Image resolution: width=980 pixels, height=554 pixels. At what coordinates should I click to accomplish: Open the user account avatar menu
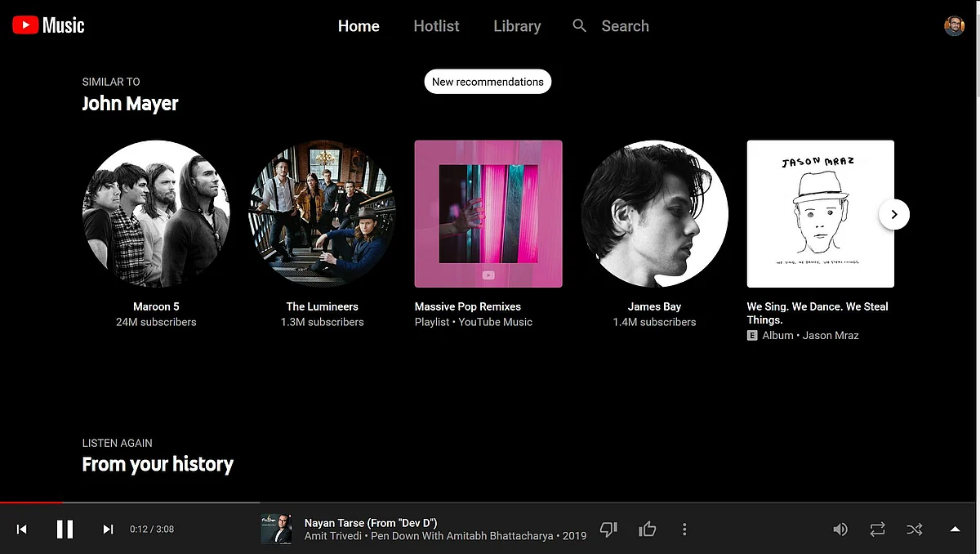click(954, 25)
